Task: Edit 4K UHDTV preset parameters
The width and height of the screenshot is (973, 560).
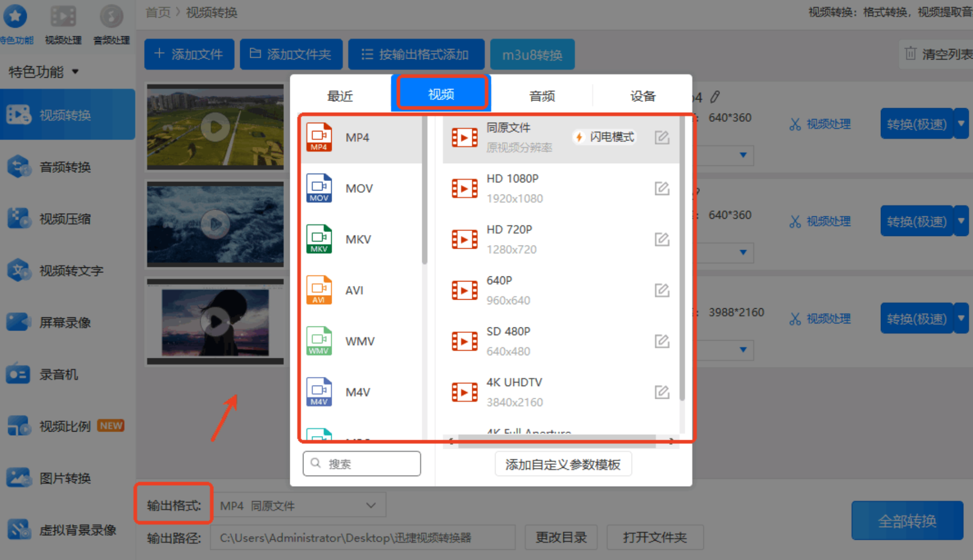Action: [662, 392]
